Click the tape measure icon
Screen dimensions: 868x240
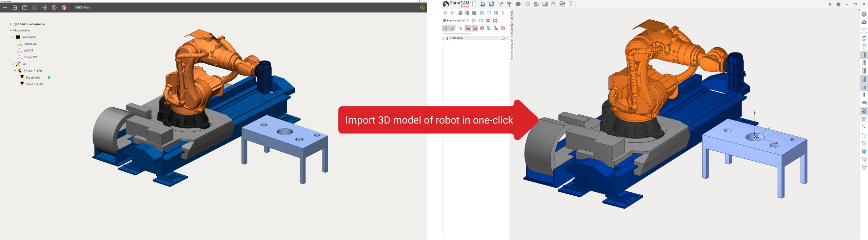(518, 4)
